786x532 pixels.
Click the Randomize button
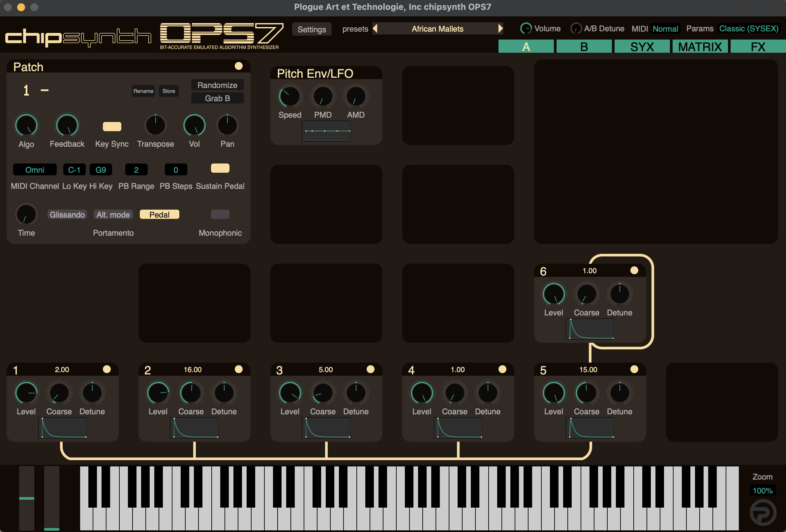pyautogui.click(x=218, y=85)
